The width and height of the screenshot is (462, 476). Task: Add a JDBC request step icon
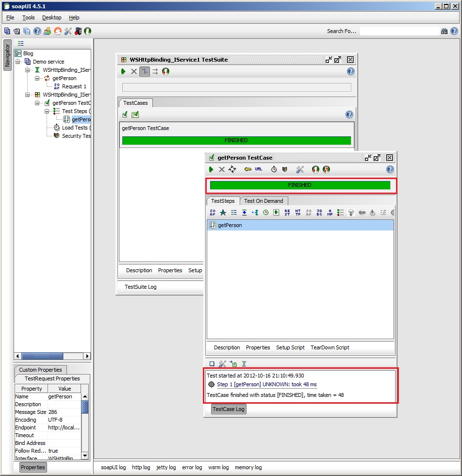click(319, 213)
